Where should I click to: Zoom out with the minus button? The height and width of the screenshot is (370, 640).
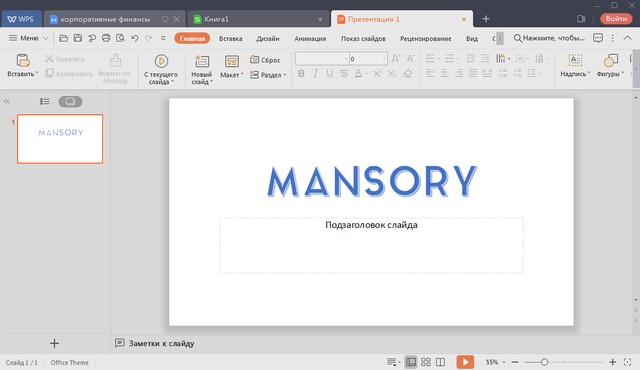pos(515,362)
